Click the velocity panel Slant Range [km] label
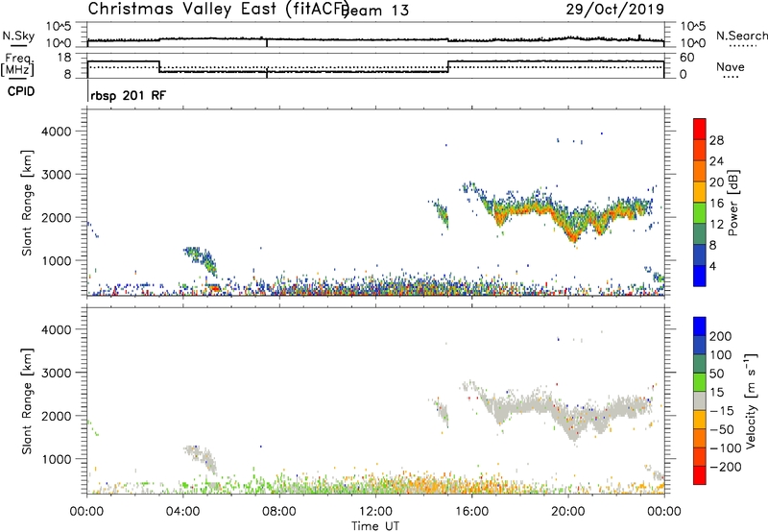The image size is (768, 532). tap(27, 401)
